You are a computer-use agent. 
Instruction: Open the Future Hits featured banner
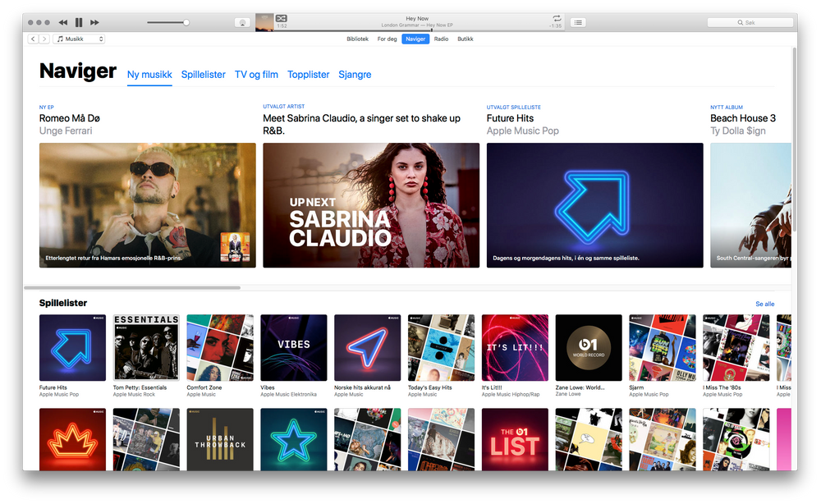tap(594, 205)
